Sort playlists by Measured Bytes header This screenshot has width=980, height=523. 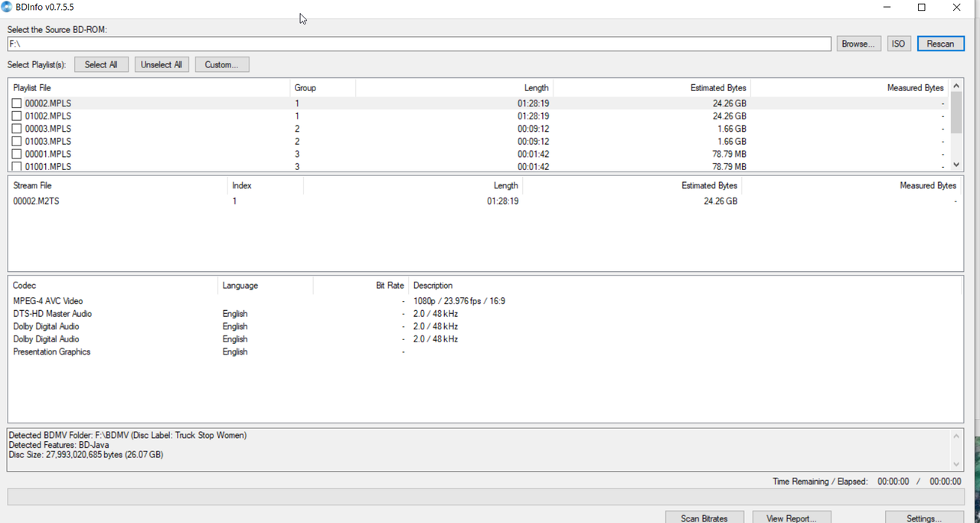[x=849, y=88]
